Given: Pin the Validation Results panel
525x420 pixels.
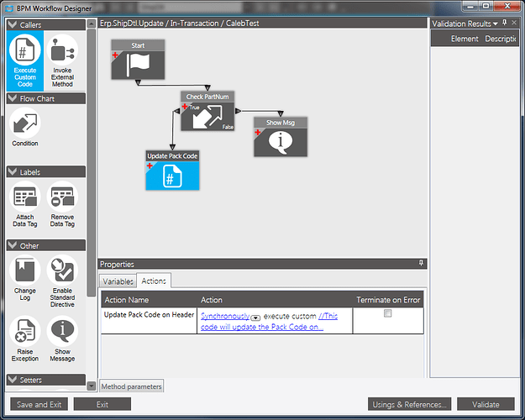Looking at the screenshot, I should coord(505,23).
